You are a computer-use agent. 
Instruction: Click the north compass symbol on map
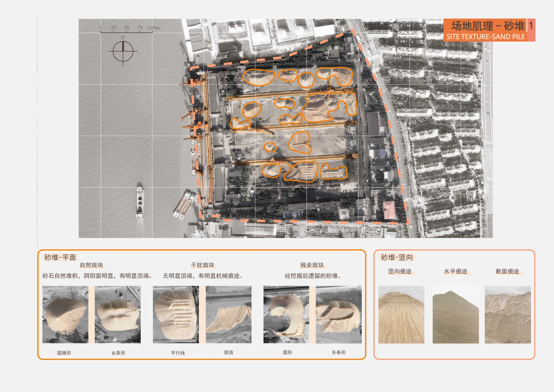(123, 52)
